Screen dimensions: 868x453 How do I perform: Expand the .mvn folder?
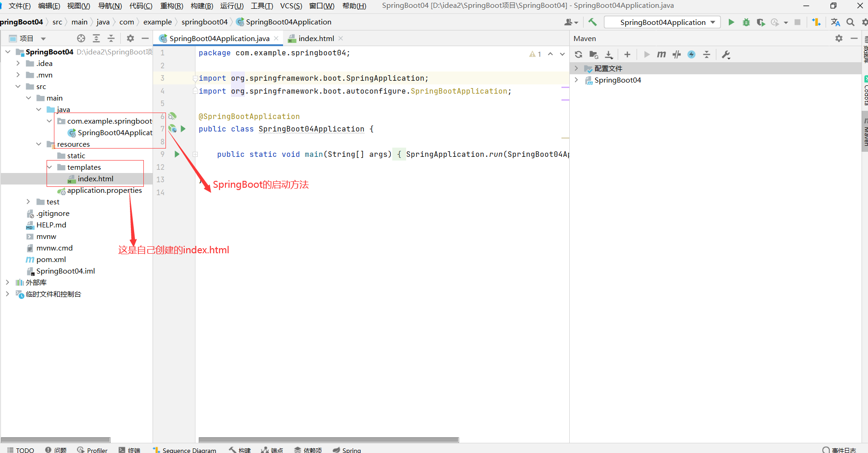(x=18, y=75)
